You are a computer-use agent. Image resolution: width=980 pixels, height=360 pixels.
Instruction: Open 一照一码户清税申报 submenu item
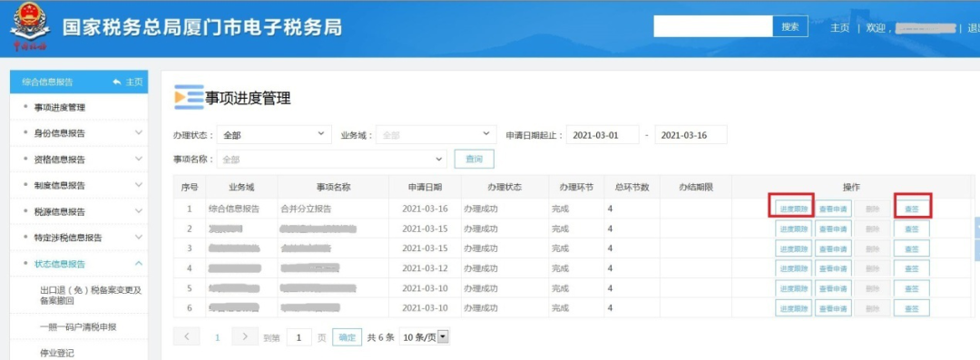(79, 326)
